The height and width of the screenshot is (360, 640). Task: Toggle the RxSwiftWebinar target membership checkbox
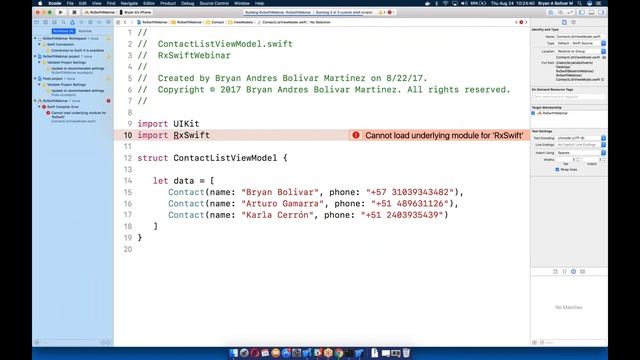[533, 113]
